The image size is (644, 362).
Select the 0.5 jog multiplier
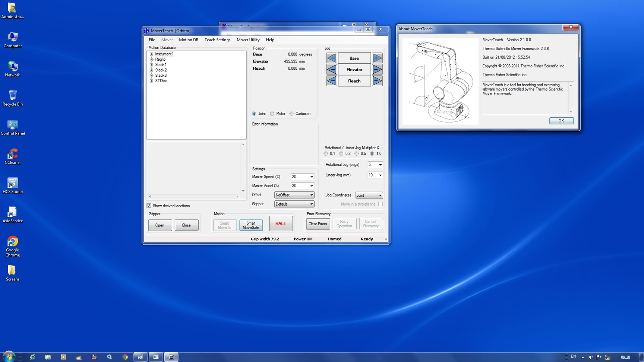pyautogui.click(x=357, y=153)
